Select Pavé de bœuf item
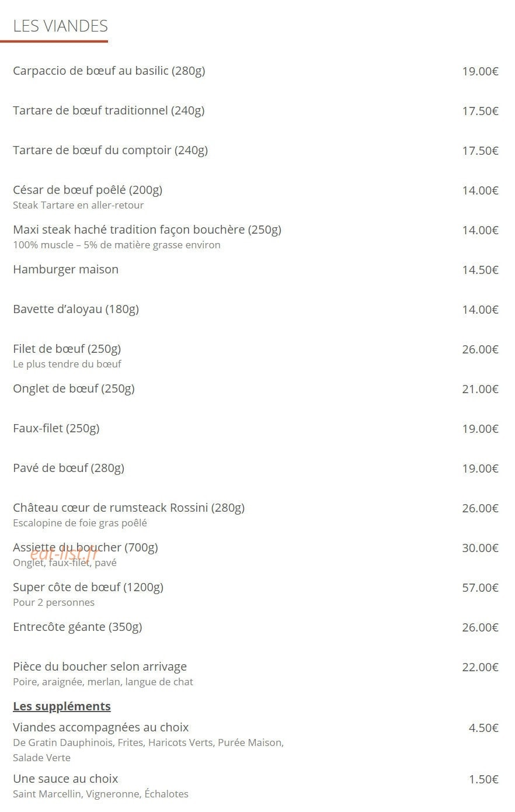 [x=68, y=468]
